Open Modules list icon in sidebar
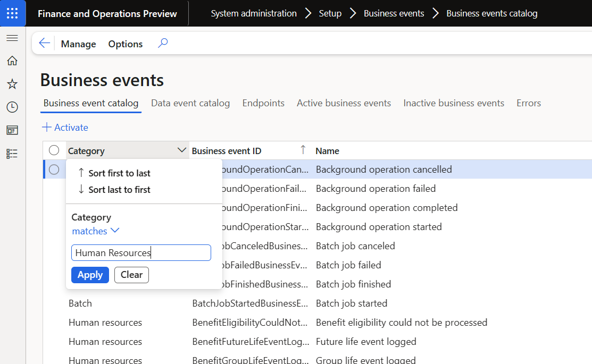592x364 pixels. 12,154
